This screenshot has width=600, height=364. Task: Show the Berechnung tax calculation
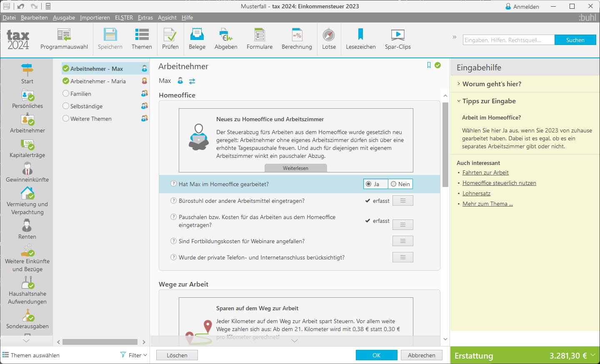coord(297,39)
